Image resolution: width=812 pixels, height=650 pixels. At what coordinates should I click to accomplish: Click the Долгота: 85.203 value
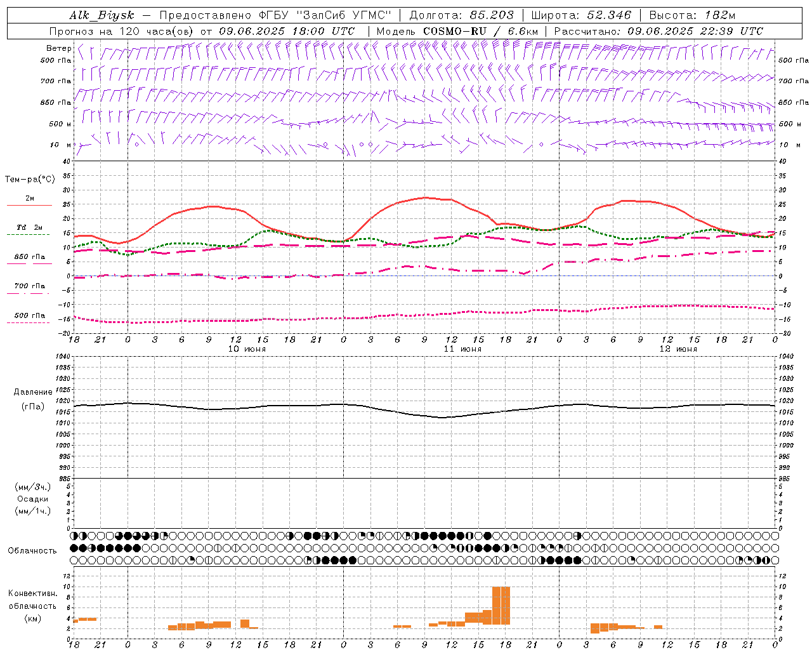coord(461,15)
